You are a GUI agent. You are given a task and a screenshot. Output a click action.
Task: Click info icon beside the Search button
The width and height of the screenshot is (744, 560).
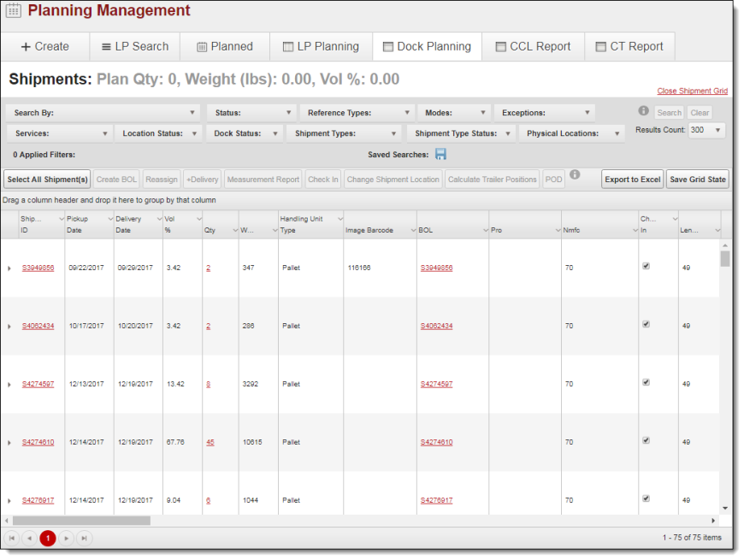click(x=643, y=111)
